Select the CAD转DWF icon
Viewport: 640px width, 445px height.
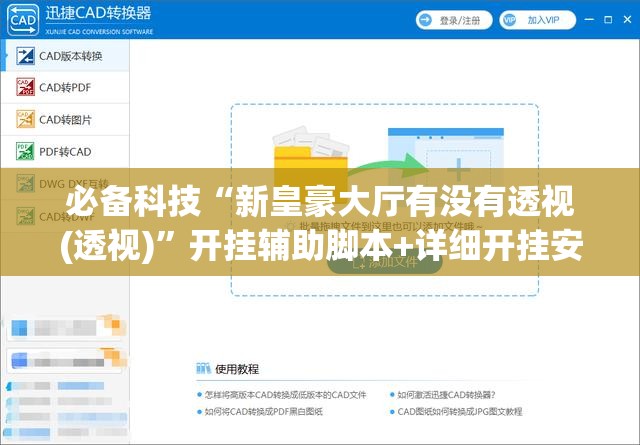25,216
